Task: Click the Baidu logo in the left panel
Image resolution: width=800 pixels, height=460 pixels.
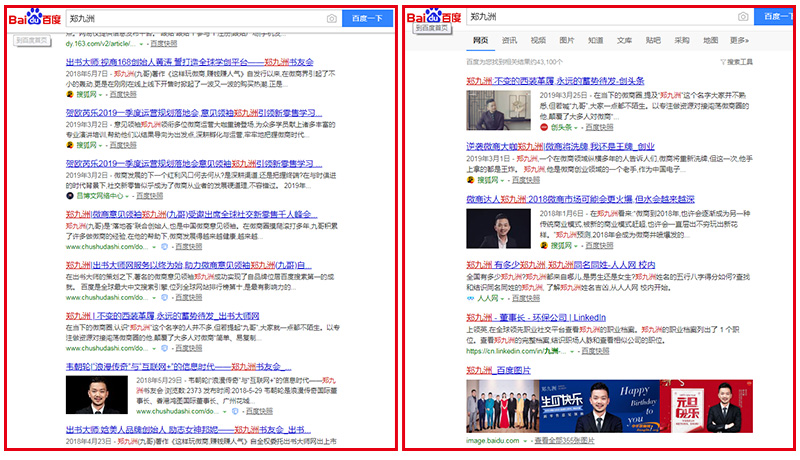Action: 36,18
